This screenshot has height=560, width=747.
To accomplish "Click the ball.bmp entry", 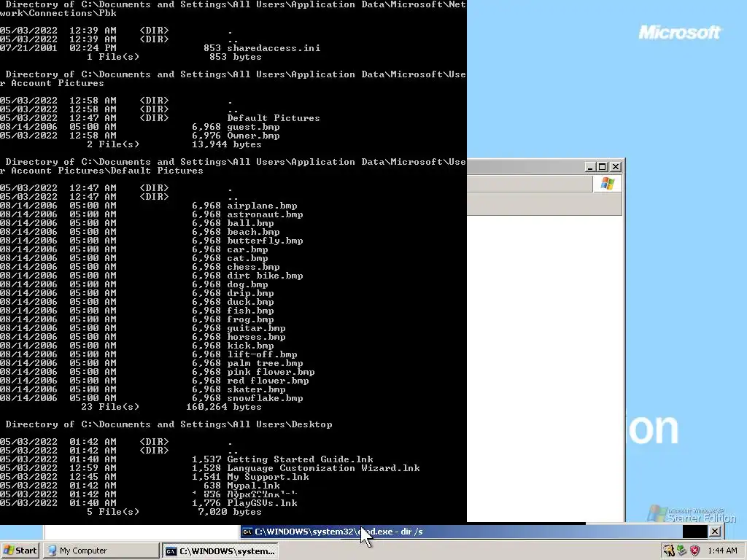I will [x=250, y=223].
